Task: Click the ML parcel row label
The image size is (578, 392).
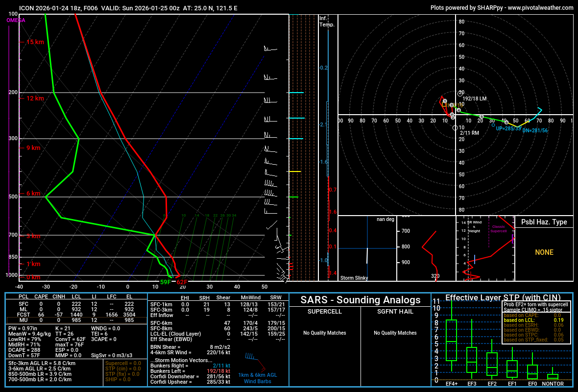Action: click(23, 309)
